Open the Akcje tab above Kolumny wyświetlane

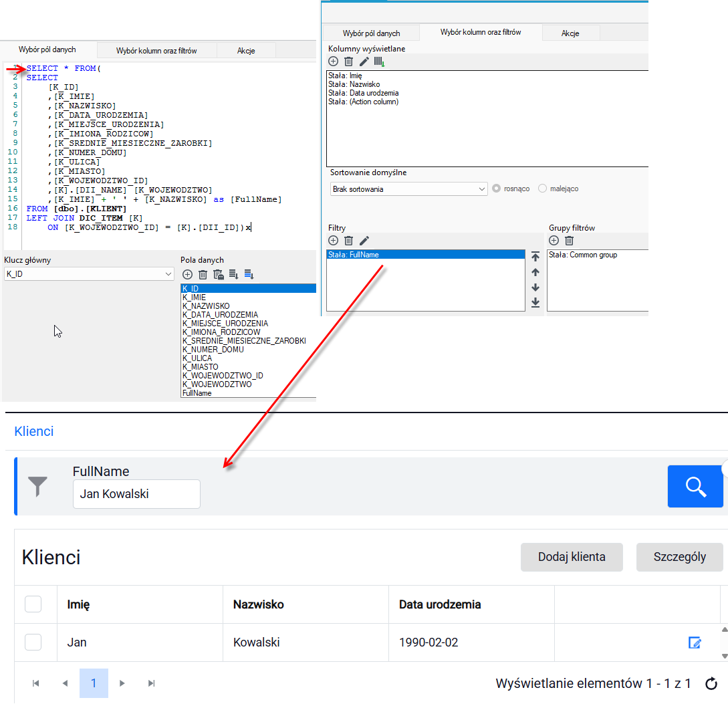(570, 33)
